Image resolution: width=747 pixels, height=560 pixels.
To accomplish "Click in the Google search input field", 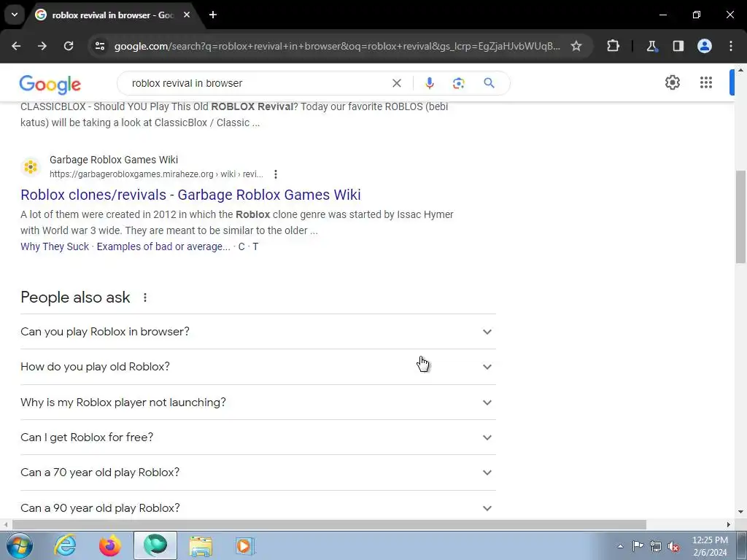I will tap(258, 83).
